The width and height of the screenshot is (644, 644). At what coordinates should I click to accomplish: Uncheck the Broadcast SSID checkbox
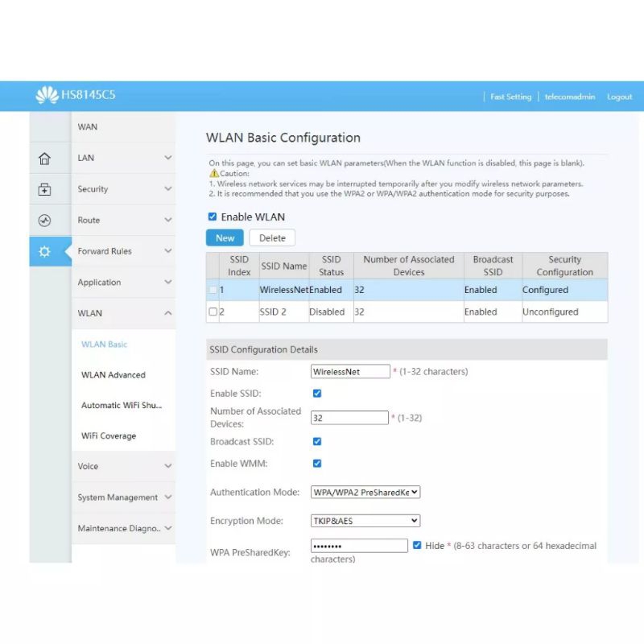316,441
